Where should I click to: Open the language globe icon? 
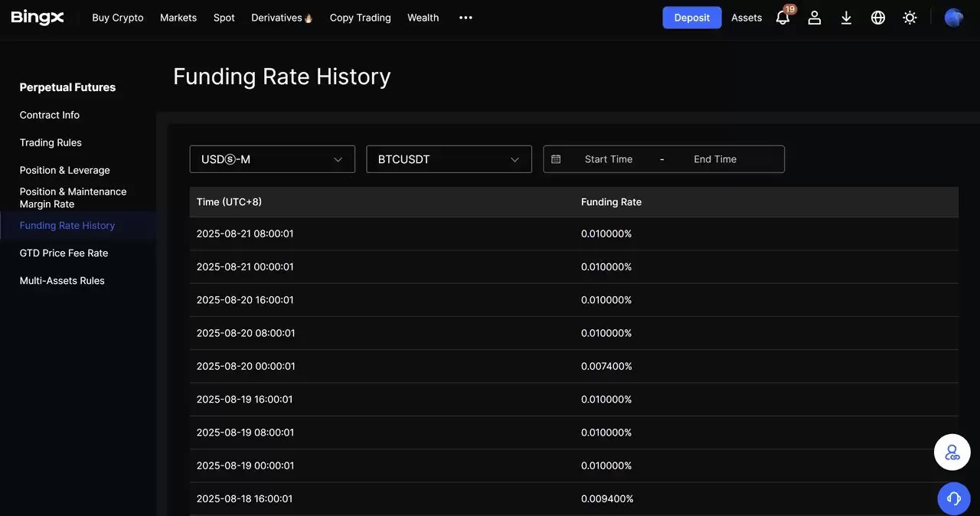[878, 18]
